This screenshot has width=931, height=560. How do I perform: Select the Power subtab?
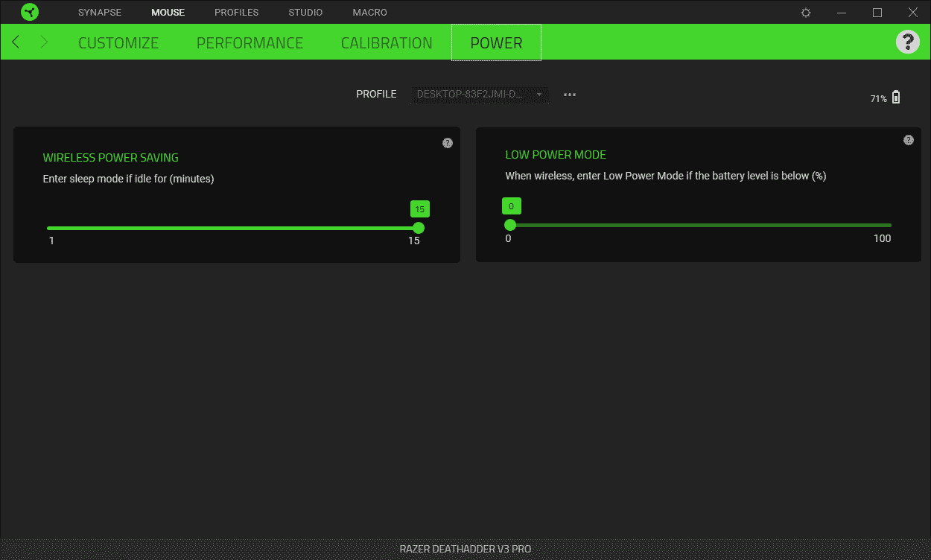(x=496, y=42)
